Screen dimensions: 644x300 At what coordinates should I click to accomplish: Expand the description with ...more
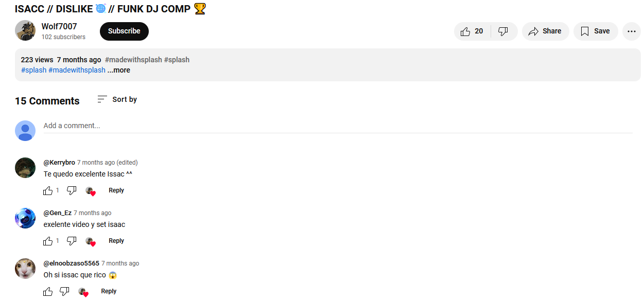(x=119, y=70)
